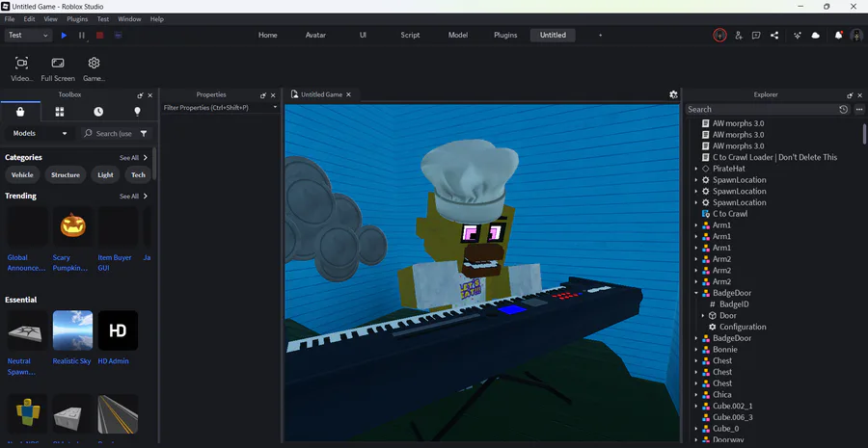Stop the test with the red square
868x448 pixels.
(99, 35)
